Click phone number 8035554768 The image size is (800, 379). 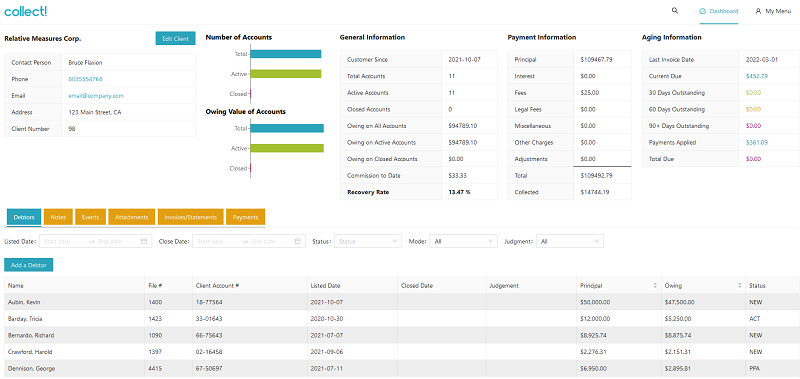(85, 79)
